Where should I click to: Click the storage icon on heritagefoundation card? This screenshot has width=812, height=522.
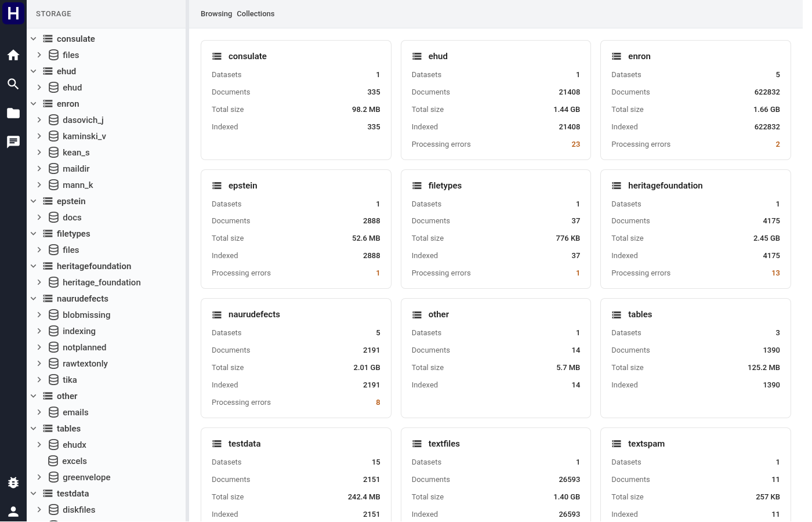pyautogui.click(x=617, y=186)
